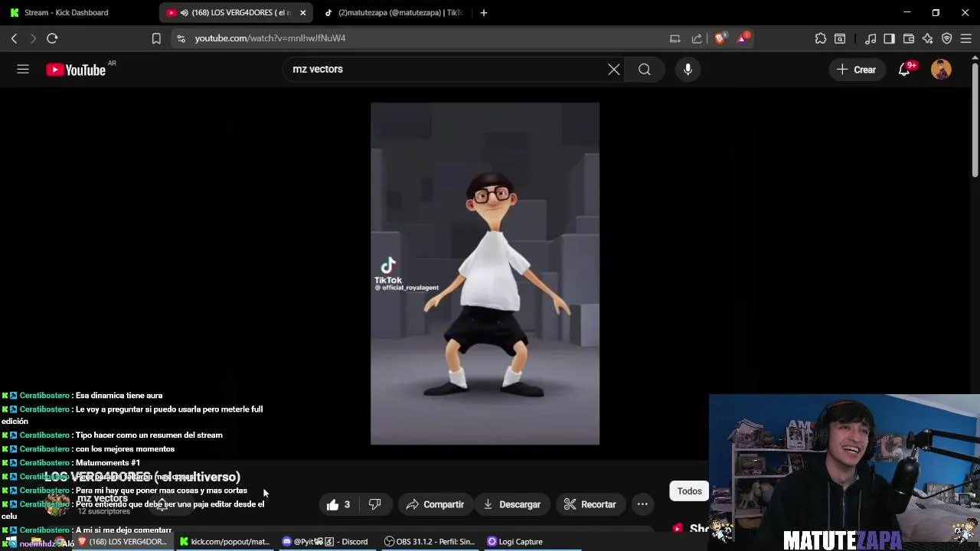
Task: Click the Descargar download button
Action: 512,504
